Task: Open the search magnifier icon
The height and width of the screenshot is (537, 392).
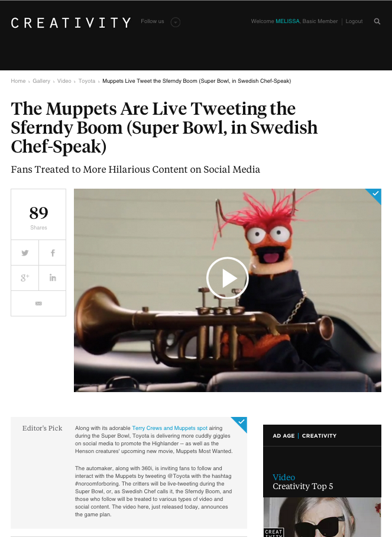Action: 377,21
